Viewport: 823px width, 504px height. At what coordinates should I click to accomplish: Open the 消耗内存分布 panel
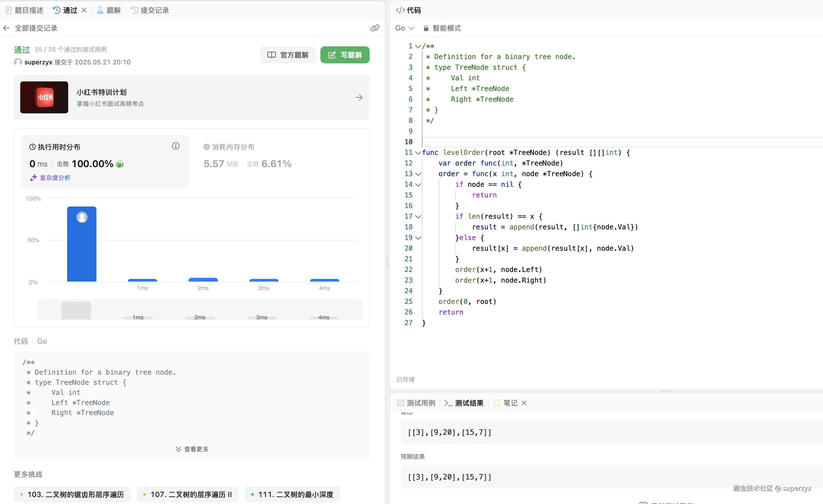pyautogui.click(x=279, y=162)
